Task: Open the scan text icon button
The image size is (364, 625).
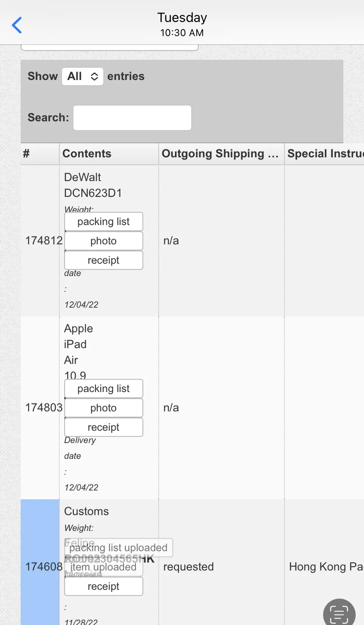Action: [x=339, y=613]
